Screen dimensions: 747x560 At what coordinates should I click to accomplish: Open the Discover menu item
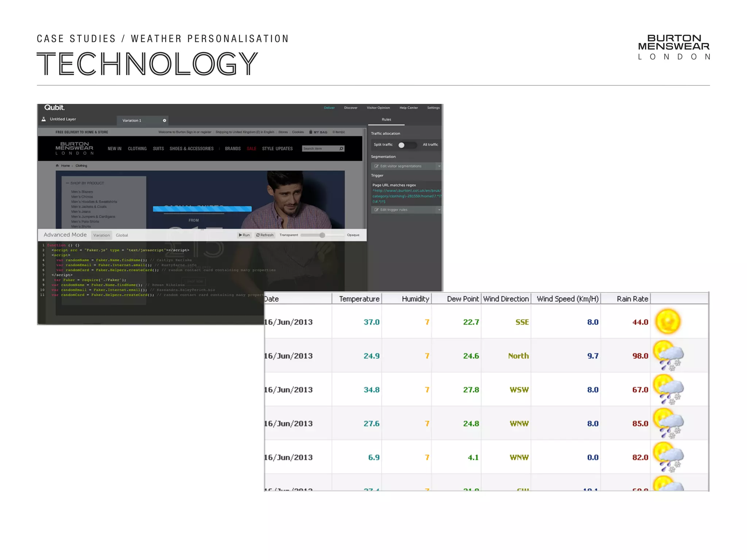tap(351, 108)
